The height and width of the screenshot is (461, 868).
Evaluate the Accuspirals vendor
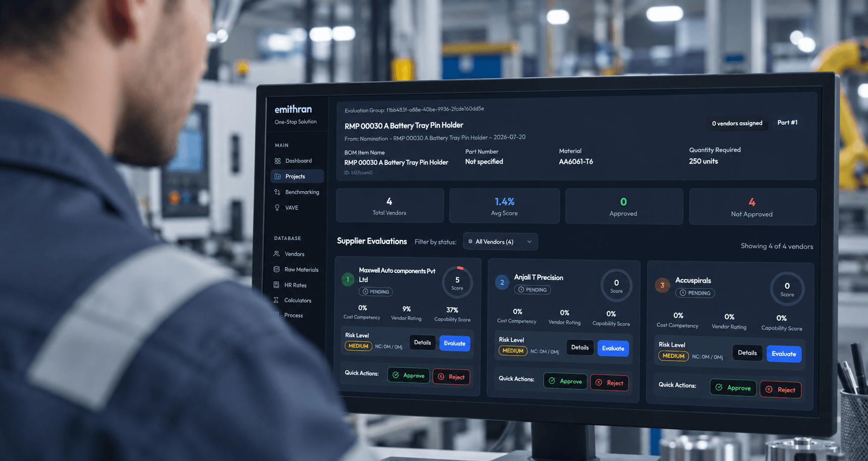[x=784, y=354]
